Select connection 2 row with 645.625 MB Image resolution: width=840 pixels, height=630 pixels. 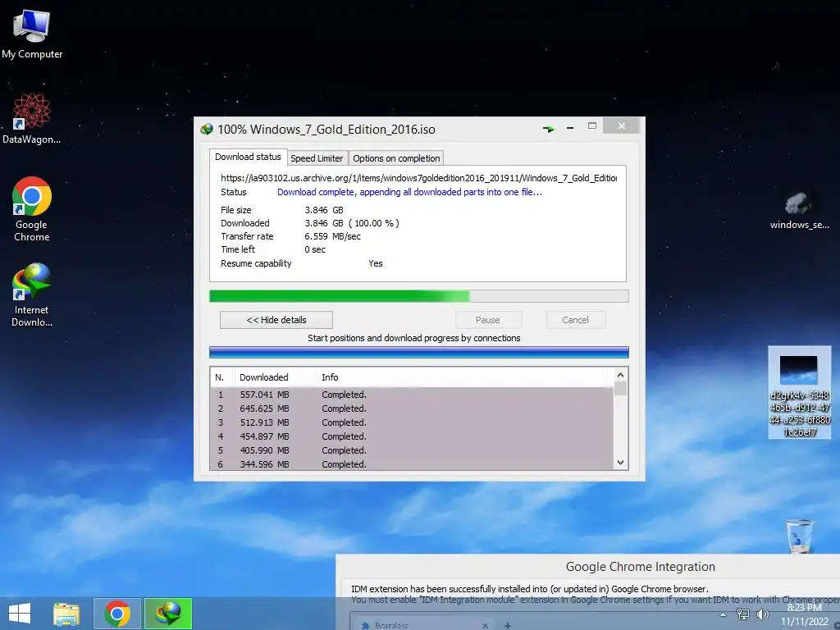pos(412,409)
